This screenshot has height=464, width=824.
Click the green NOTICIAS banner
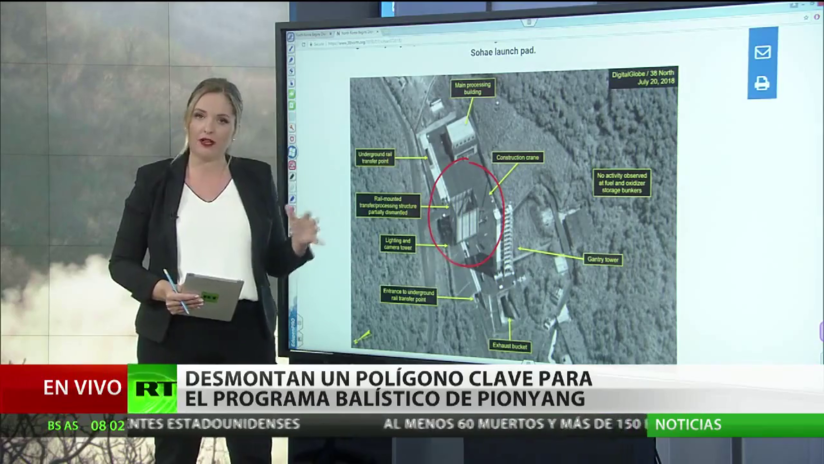click(x=735, y=424)
